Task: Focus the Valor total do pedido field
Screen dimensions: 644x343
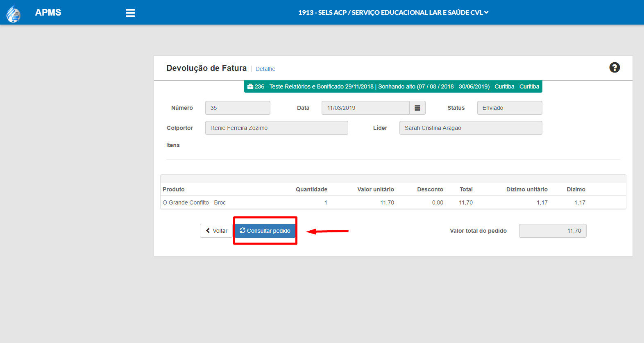Action: [553, 231]
